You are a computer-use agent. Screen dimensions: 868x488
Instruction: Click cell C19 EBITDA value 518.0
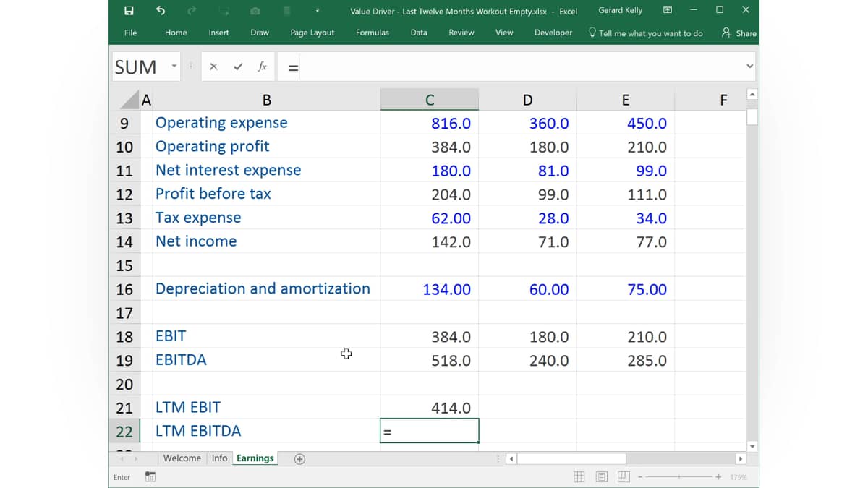(x=430, y=360)
